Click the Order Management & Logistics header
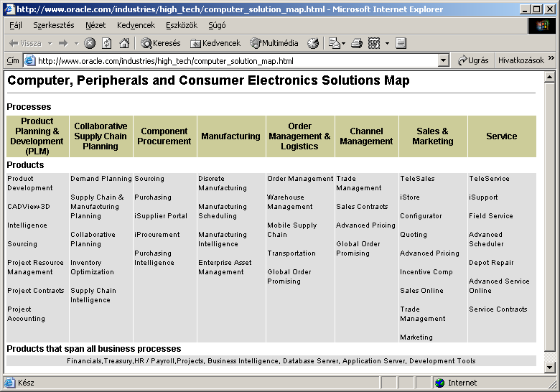Image resolution: width=560 pixels, height=392 pixels. [299, 136]
